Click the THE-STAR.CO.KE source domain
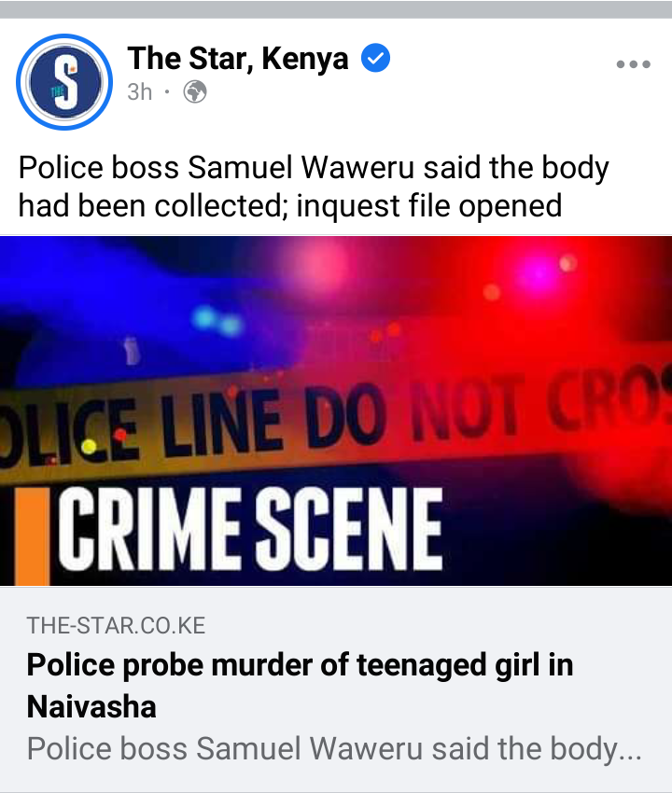 click(x=116, y=626)
